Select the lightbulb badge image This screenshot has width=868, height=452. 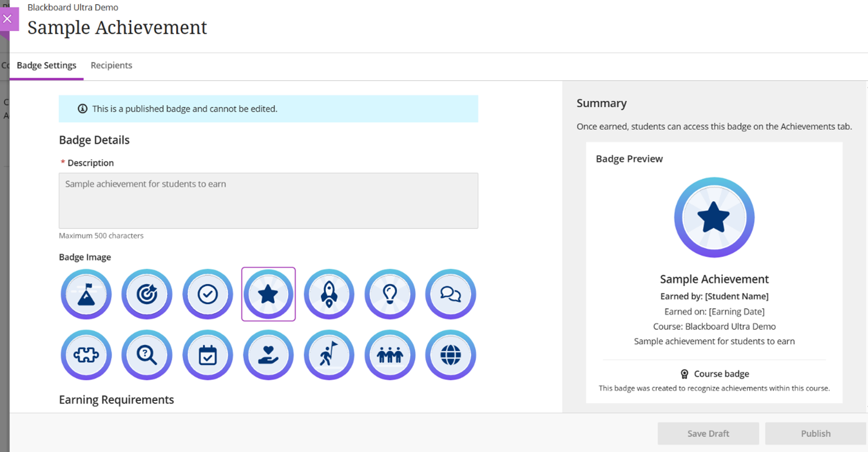390,295
